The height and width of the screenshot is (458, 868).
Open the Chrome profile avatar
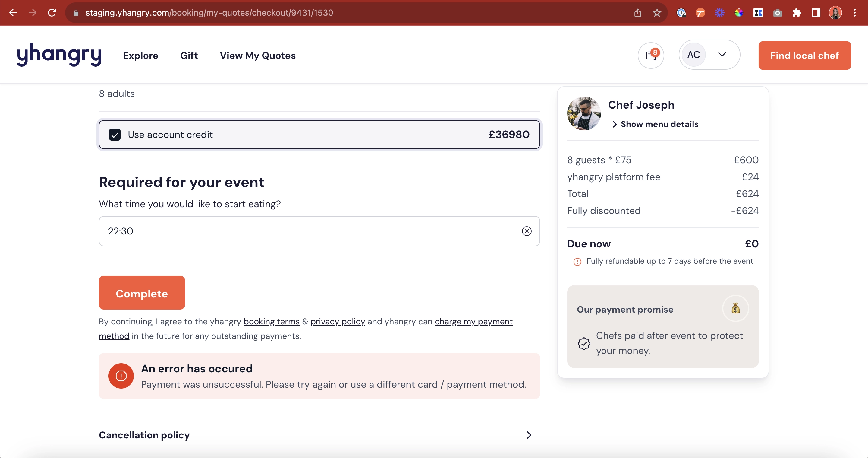click(x=835, y=13)
